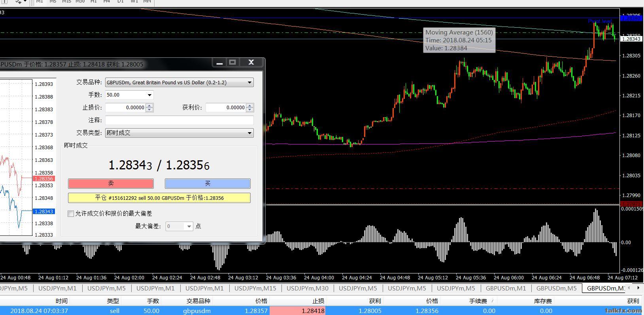
Task: Select the M30 timeframe toolbar button
Action: pyautogui.click(x=80, y=2)
